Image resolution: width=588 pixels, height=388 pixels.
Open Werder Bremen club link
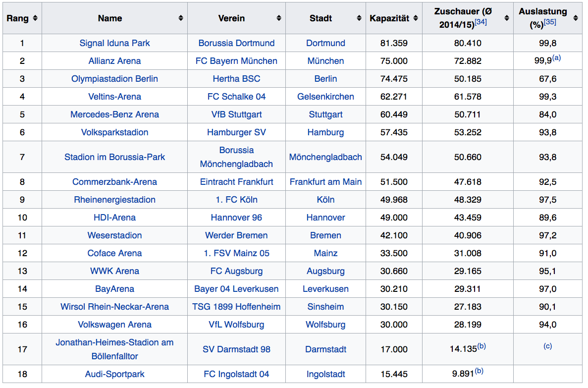236,235
